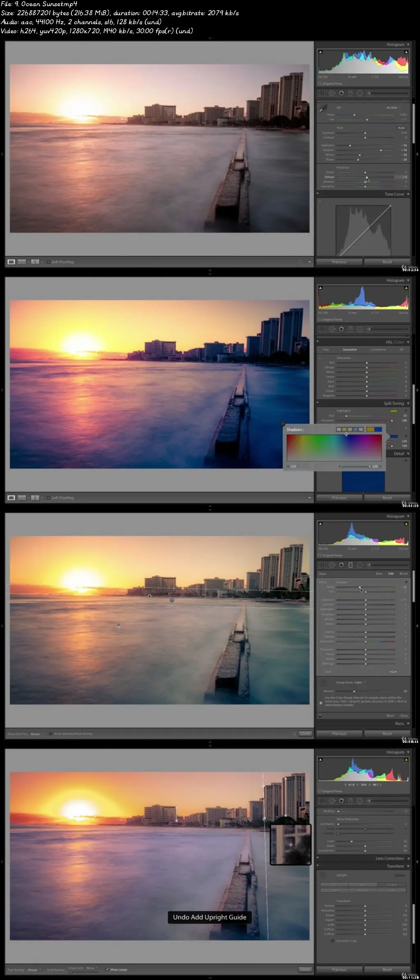
Task: Toggle the Split Toning panel on/off switch
Action: [x=318, y=403]
